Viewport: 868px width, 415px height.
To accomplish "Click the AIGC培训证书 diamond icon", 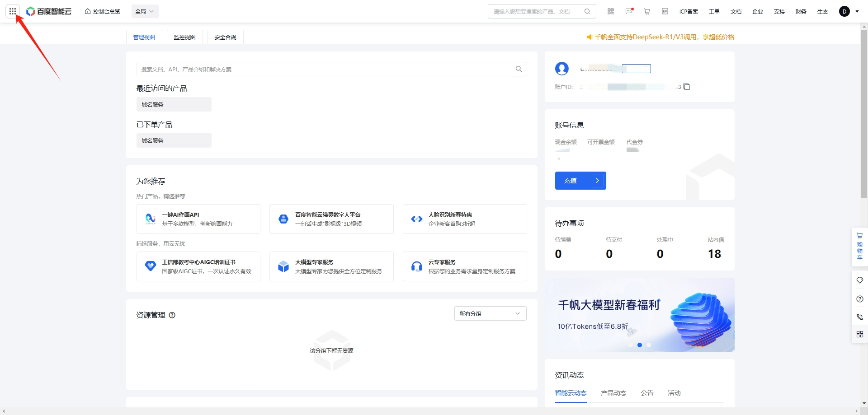I will pyautogui.click(x=151, y=266).
